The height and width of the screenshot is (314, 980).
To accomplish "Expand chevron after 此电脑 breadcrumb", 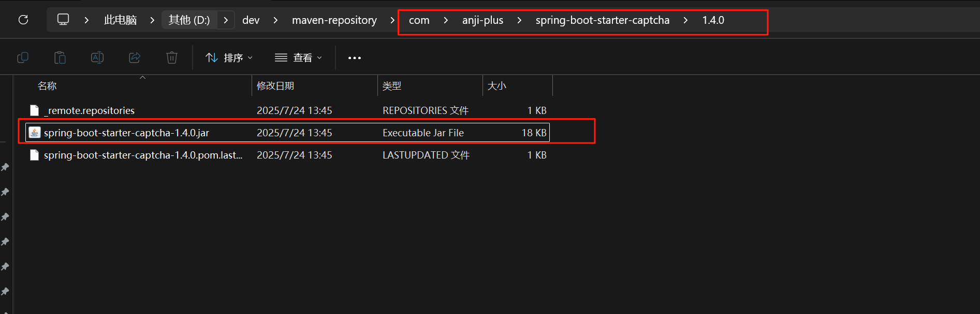I will tap(152, 20).
